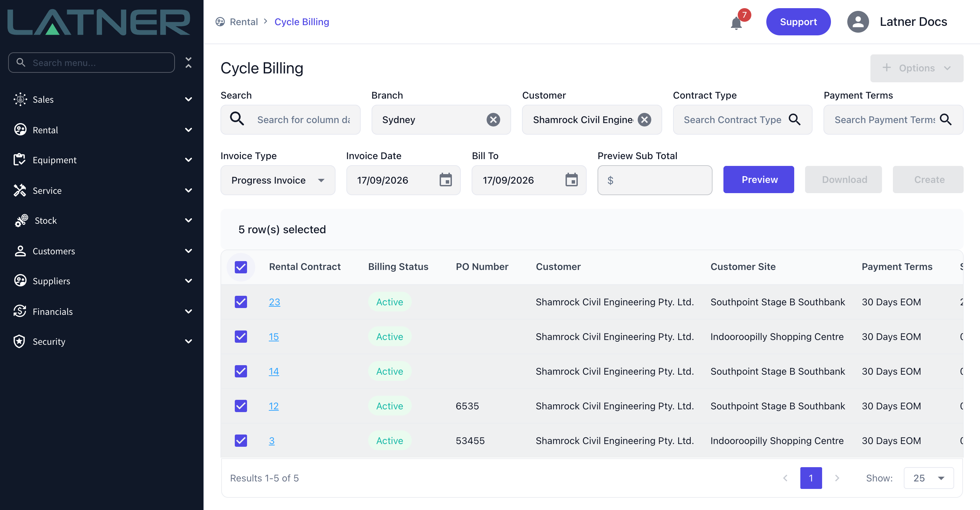The width and height of the screenshot is (980, 510).
Task: Uncheck rental contract 3 row
Action: click(x=241, y=440)
